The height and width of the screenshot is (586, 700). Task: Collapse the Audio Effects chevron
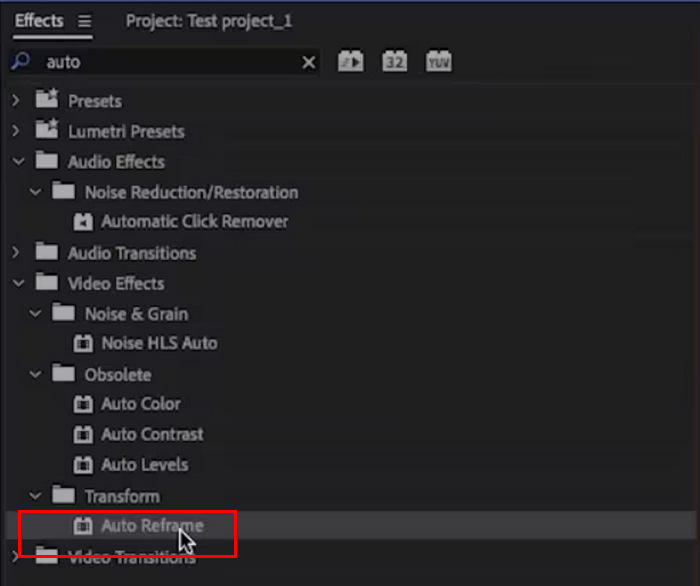click(18, 162)
